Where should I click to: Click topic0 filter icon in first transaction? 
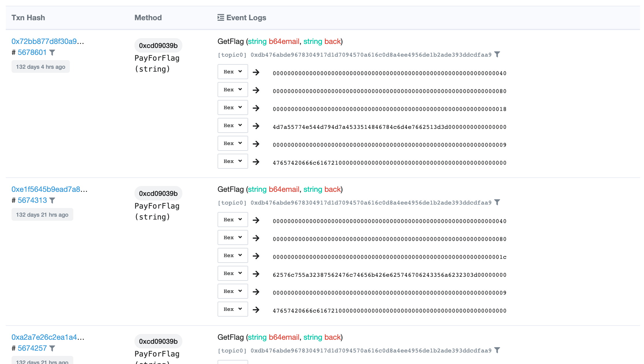tap(497, 55)
